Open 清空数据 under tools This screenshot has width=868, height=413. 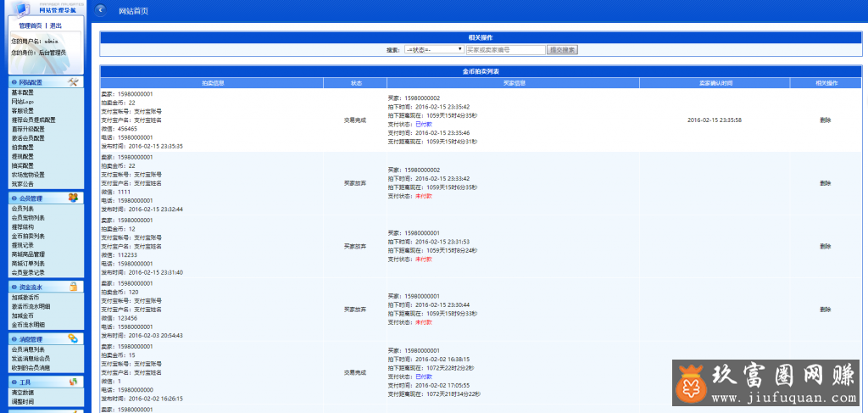click(x=23, y=392)
